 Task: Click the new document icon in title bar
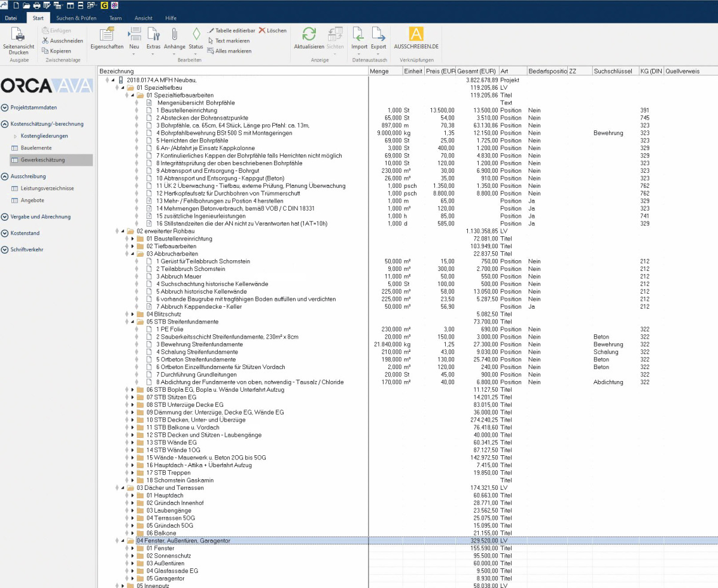pyautogui.click(x=16, y=5)
